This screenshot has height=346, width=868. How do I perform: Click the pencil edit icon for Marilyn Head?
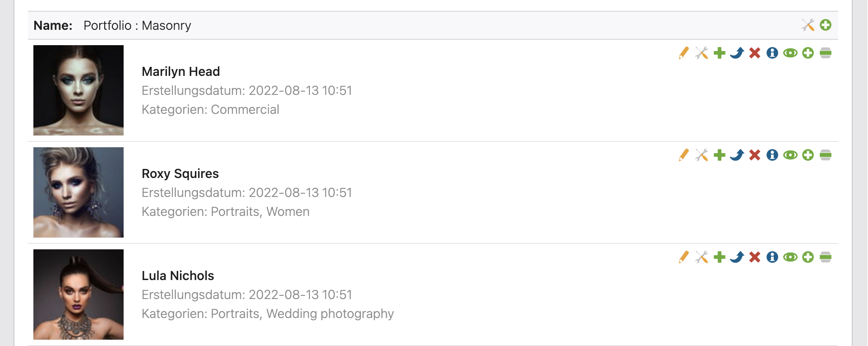pyautogui.click(x=684, y=53)
